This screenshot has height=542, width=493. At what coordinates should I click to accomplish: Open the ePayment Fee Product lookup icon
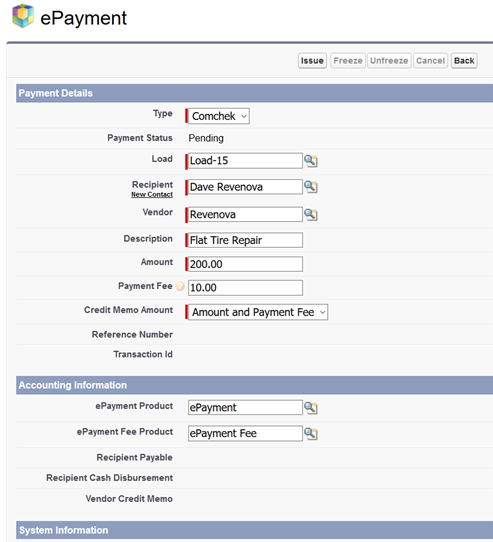tap(310, 433)
